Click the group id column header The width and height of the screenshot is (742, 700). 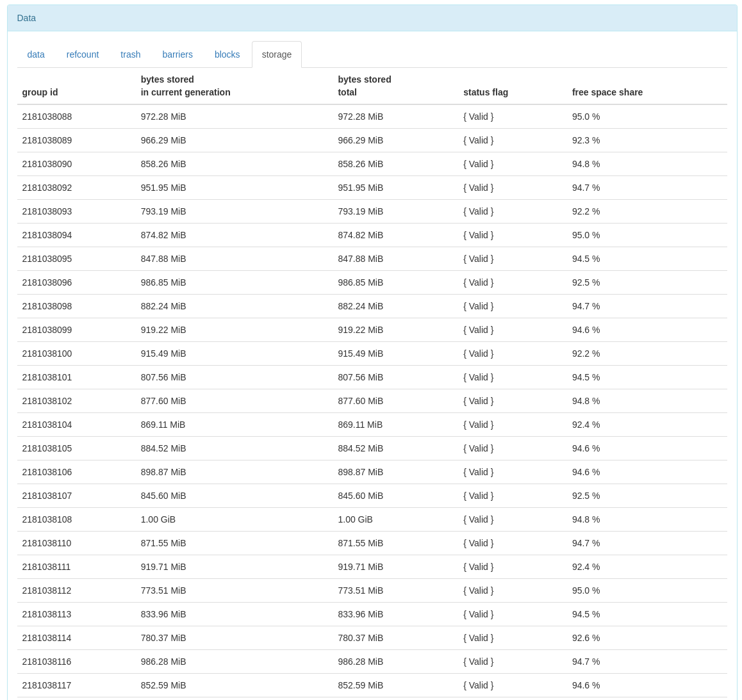pyautogui.click(x=40, y=92)
